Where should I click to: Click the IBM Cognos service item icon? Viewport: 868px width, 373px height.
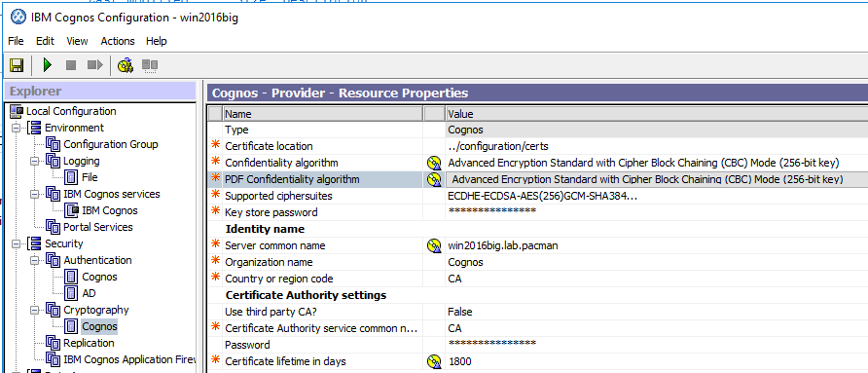pyautogui.click(x=72, y=211)
